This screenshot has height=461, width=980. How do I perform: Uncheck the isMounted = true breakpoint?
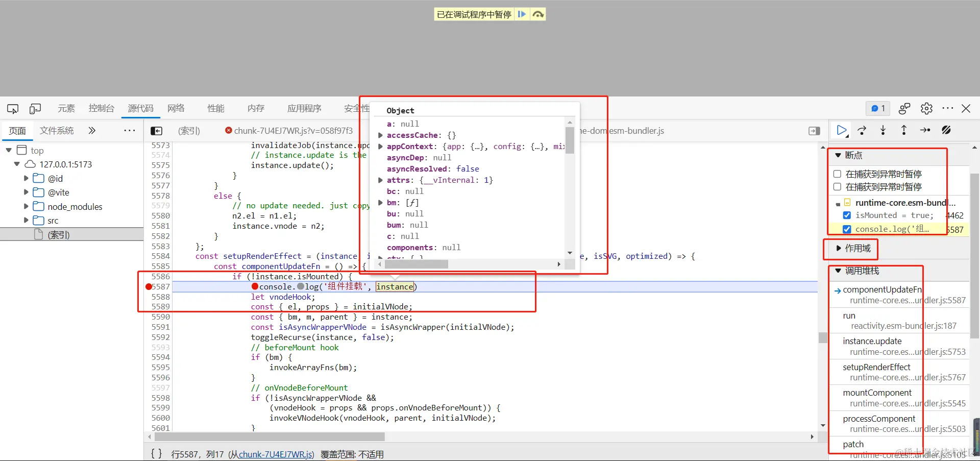tap(847, 215)
